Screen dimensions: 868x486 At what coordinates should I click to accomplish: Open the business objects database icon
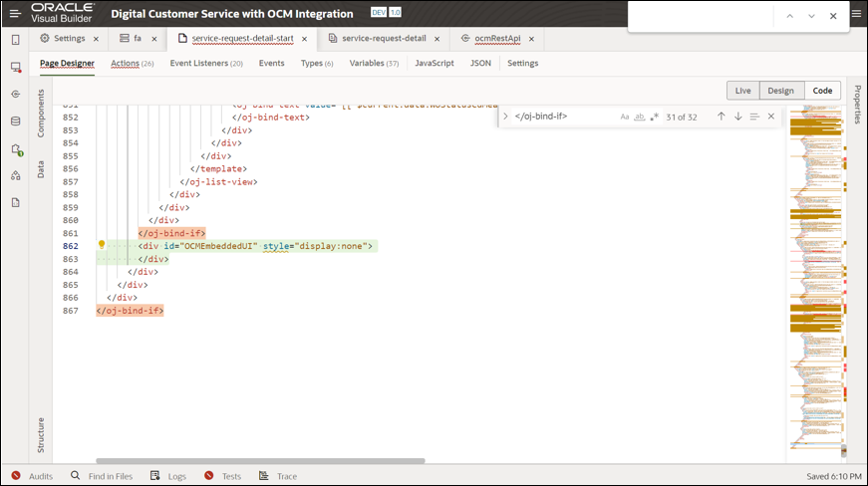(16, 121)
